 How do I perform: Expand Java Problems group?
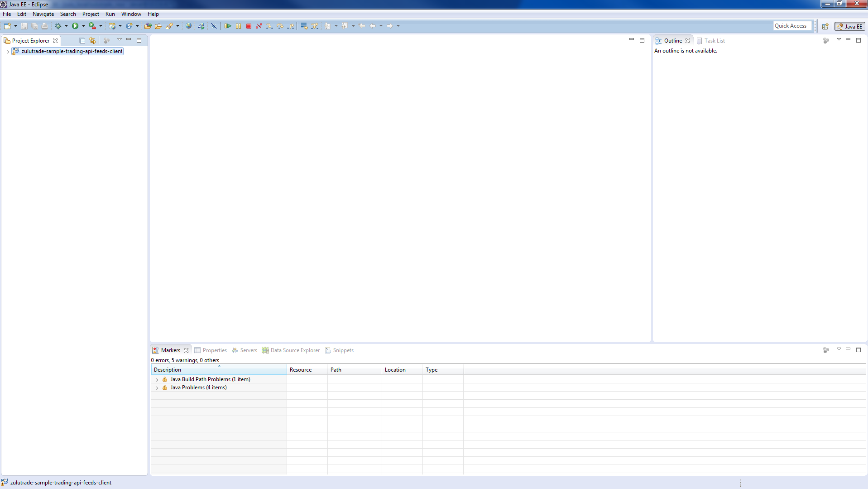pyautogui.click(x=157, y=388)
